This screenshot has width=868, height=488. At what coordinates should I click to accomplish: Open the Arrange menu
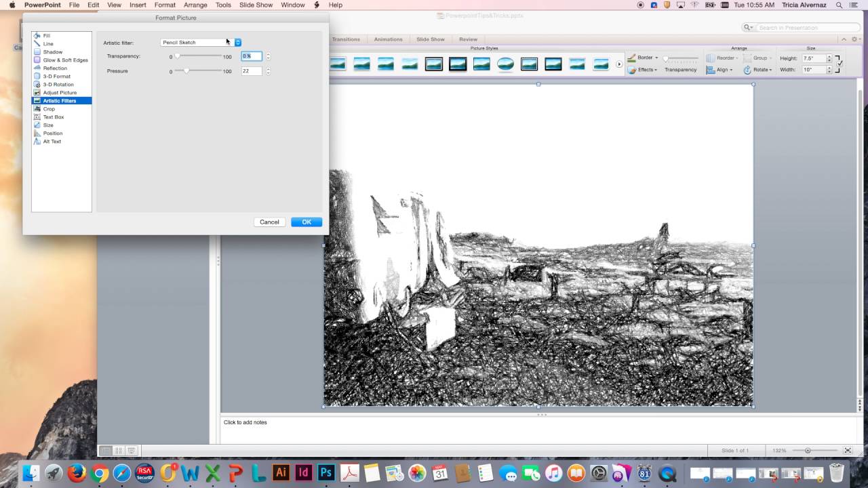[195, 5]
